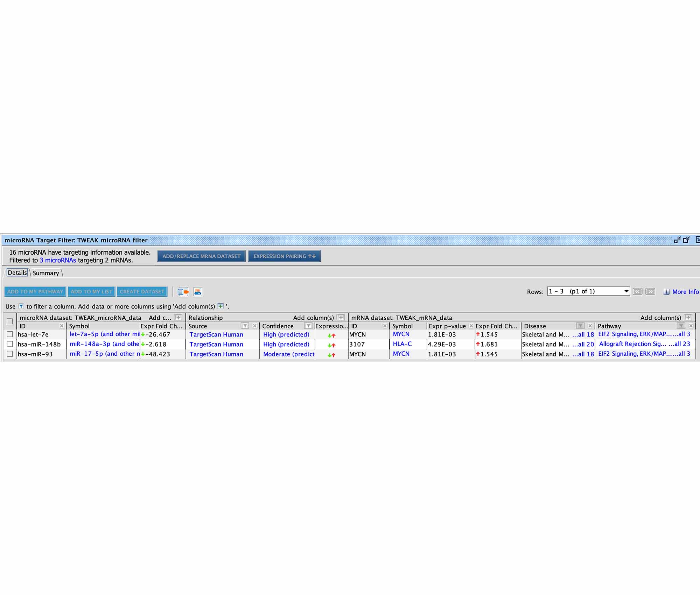This screenshot has height=595, width=700.
Task: Switch to the Summary tab
Action: [x=46, y=273]
